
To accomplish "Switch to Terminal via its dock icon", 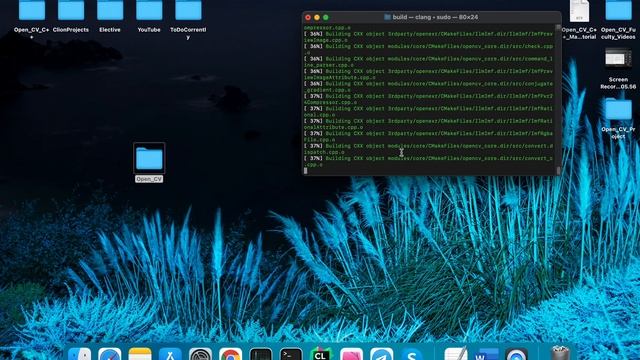I will (x=291, y=353).
